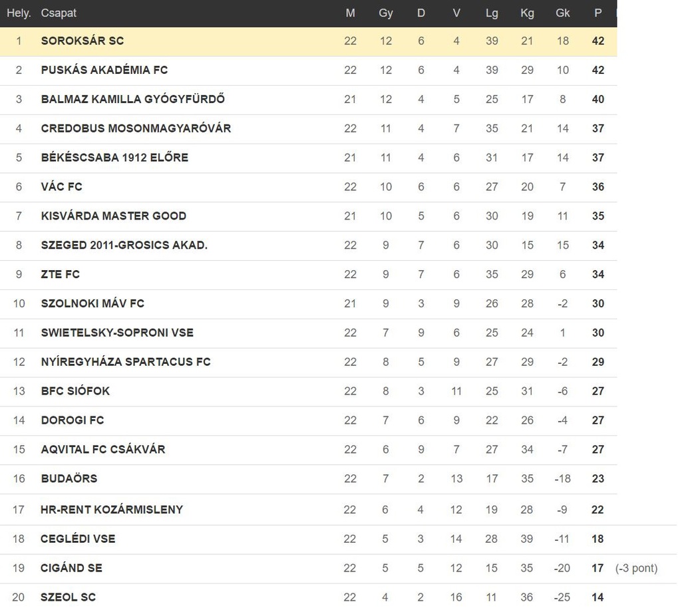
Task: Select PUSKÁS AKADÉMIA FC team name
Action: click(104, 70)
